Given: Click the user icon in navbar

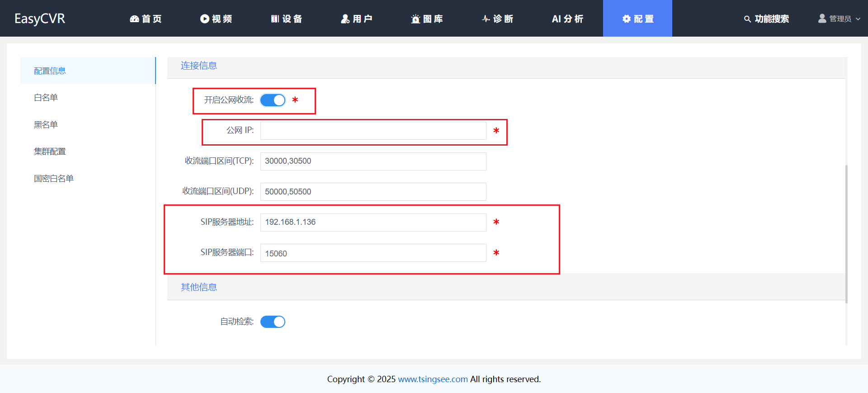Looking at the screenshot, I should tap(345, 19).
